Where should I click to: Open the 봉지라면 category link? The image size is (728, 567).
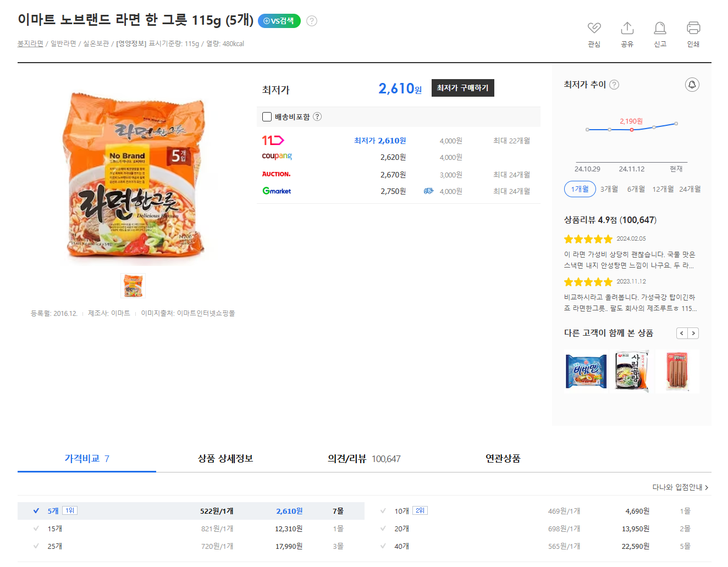coord(30,43)
